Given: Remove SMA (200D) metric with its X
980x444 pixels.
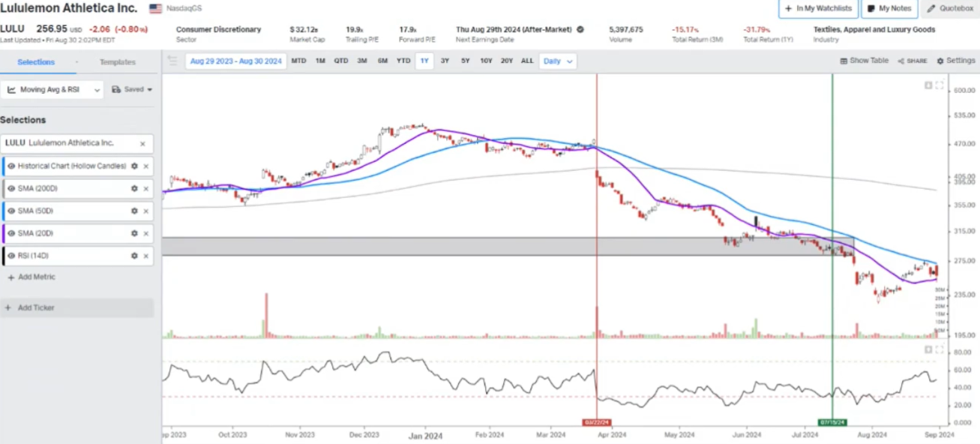Looking at the screenshot, I should [146, 189].
